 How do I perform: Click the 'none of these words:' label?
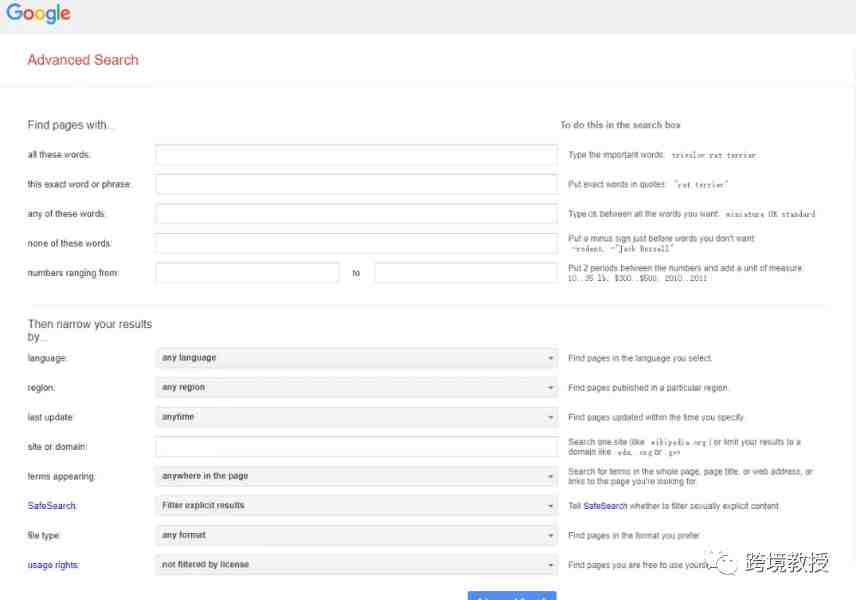[69, 243]
